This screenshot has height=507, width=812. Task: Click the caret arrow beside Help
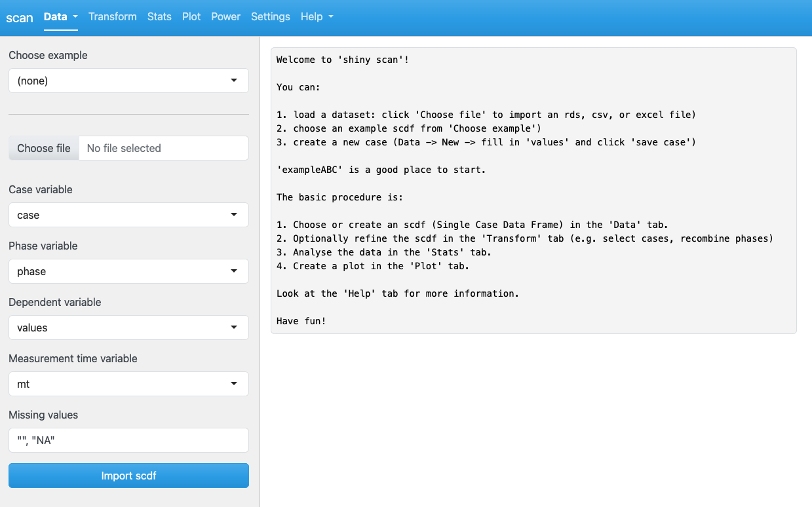pyautogui.click(x=331, y=17)
